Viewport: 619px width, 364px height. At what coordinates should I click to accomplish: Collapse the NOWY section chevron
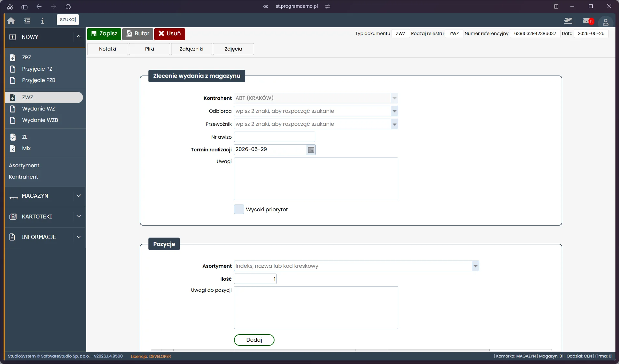tap(78, 37)
